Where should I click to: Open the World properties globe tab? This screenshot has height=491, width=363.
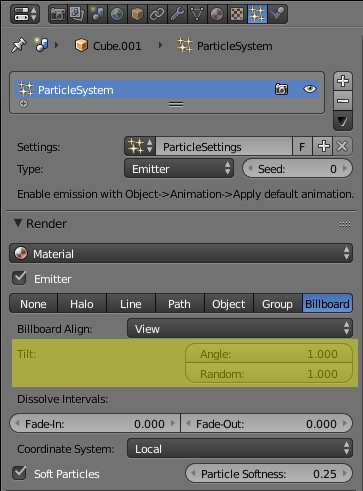tap(117, 14)
